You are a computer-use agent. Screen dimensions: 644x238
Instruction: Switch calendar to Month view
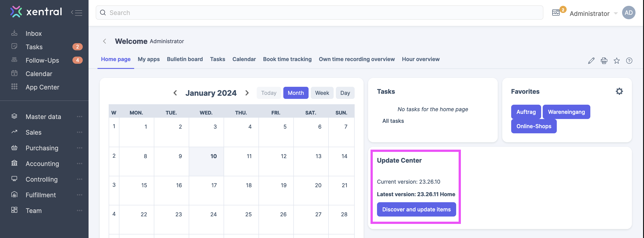pyautogui.click(x=295, y=93)
